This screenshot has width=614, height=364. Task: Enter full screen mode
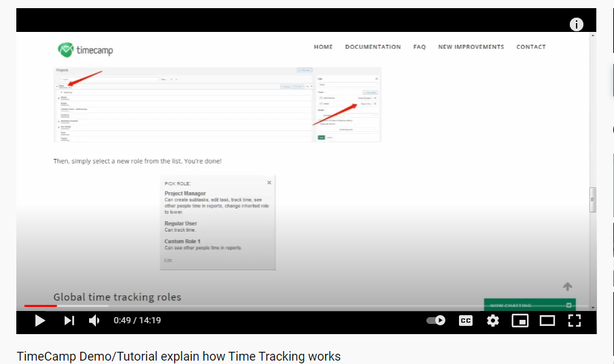(x=575, y=321)
